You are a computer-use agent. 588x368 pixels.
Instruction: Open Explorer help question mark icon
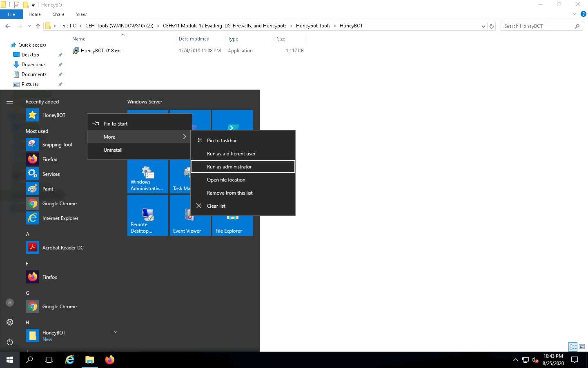point(584,14)
